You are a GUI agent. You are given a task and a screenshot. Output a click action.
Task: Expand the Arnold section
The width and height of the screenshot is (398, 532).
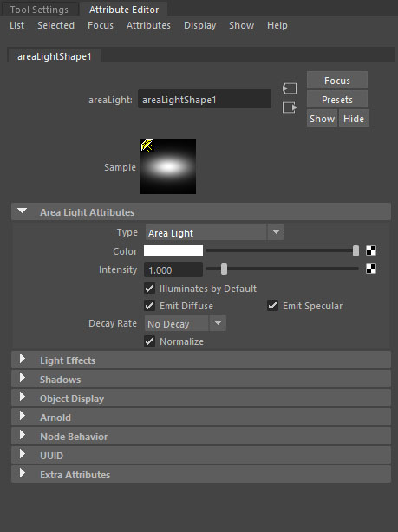click(201, 418)
